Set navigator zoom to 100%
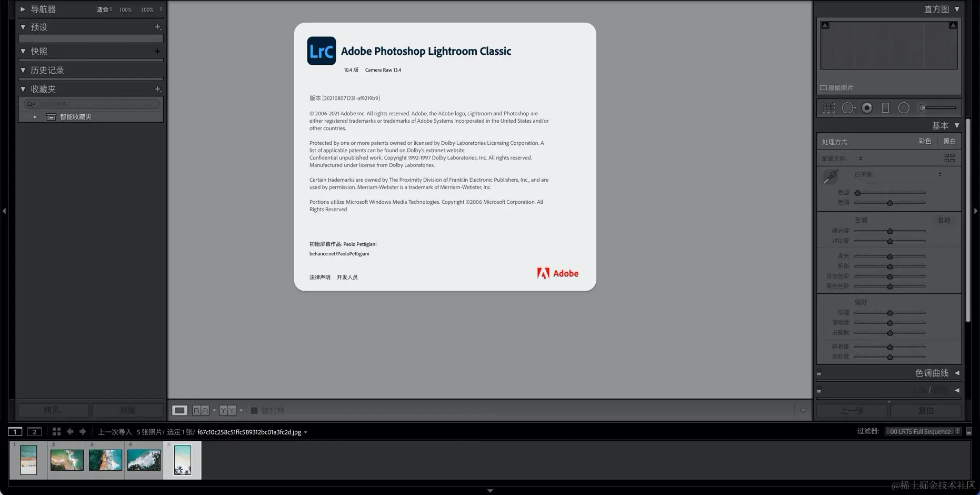This screenshot has height=495, width=980. pyautogui.click(x=125, y=9)
